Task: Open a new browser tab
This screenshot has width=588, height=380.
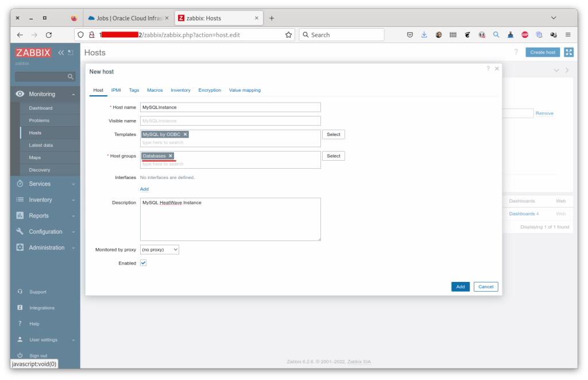Action: (272, 18)
